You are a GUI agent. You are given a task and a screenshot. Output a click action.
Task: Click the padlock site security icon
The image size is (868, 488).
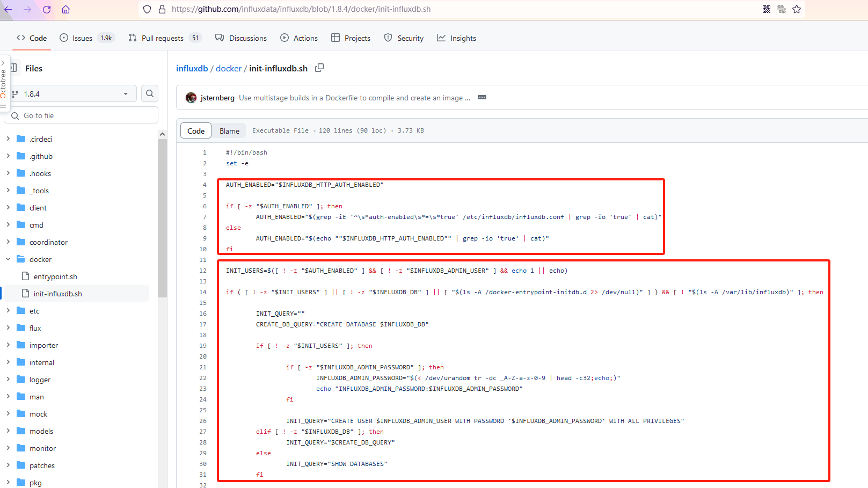162,9
